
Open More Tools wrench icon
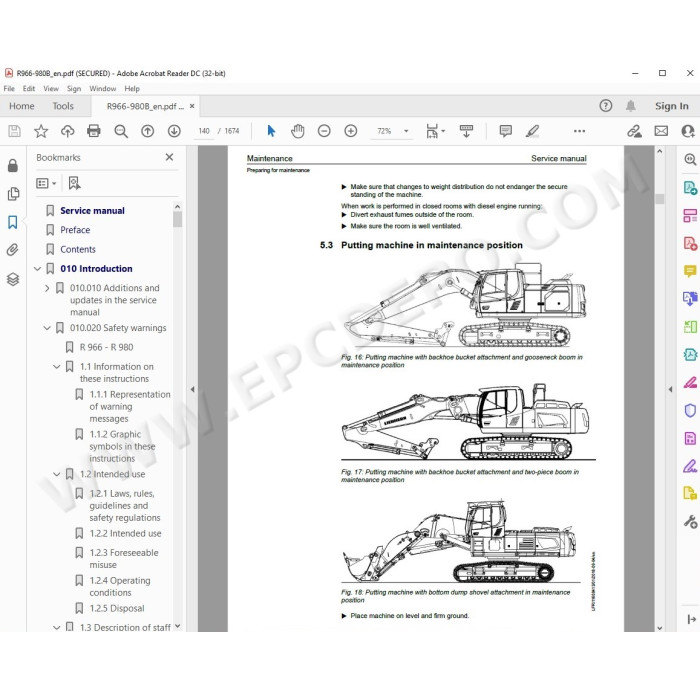point(690,521)
